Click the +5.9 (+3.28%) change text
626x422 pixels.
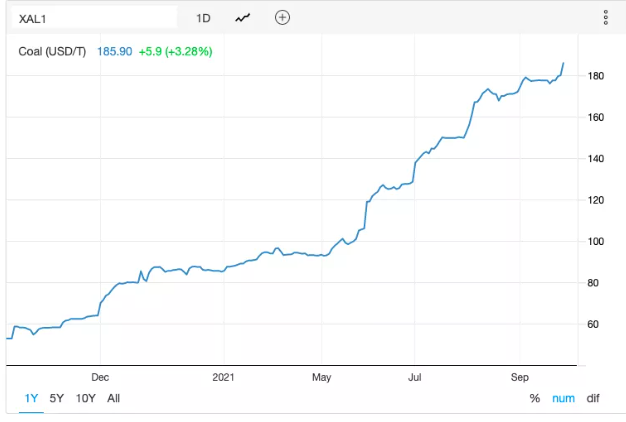click(x=175, y=51)
